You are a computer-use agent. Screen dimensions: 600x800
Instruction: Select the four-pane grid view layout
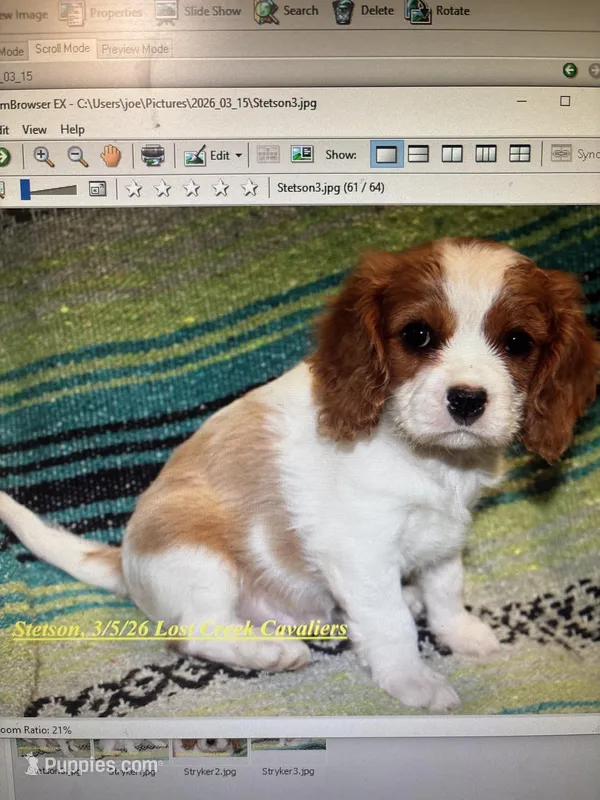(x=519, y=154)
